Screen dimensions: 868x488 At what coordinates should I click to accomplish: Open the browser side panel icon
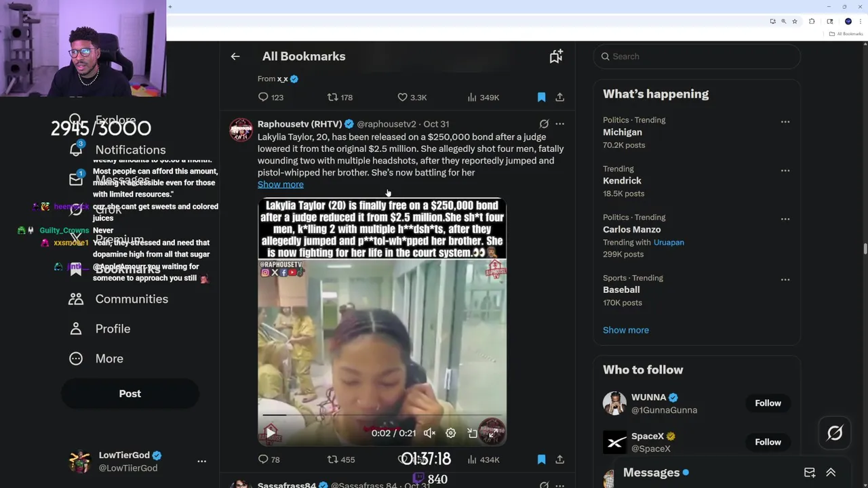pyautogui.click(x=829, y=22)
